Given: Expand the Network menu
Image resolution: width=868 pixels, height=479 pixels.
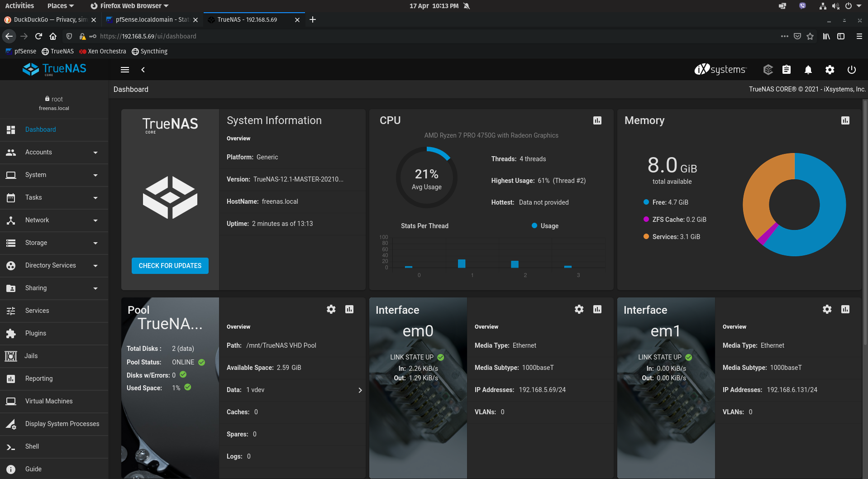Looking at the screenshot, I should tap(54, 220).
